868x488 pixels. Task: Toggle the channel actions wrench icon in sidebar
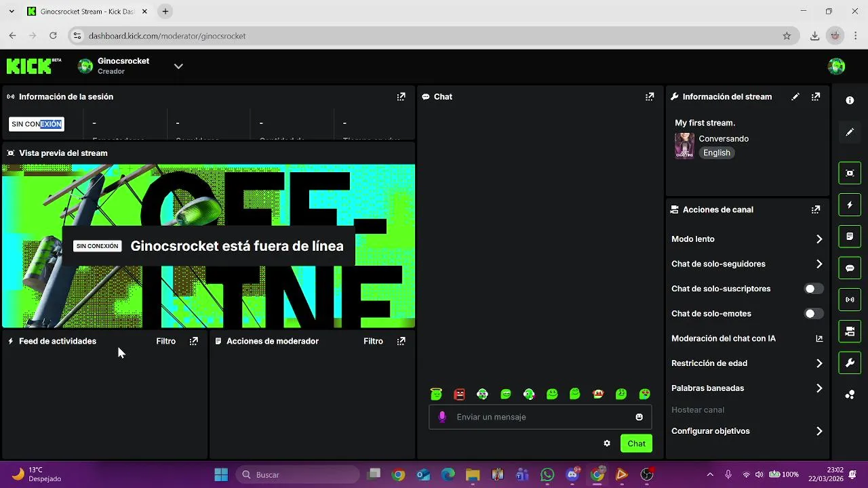click(x=850, y=363)
